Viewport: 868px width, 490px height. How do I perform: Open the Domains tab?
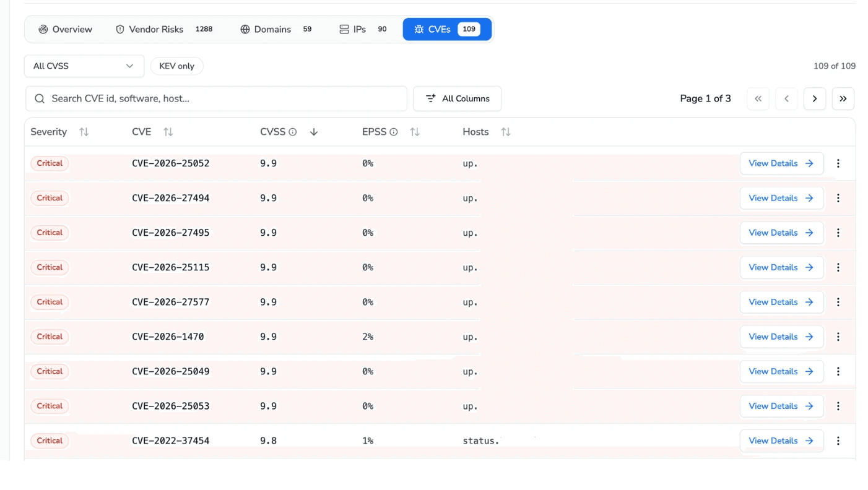(x=276, y=29)
